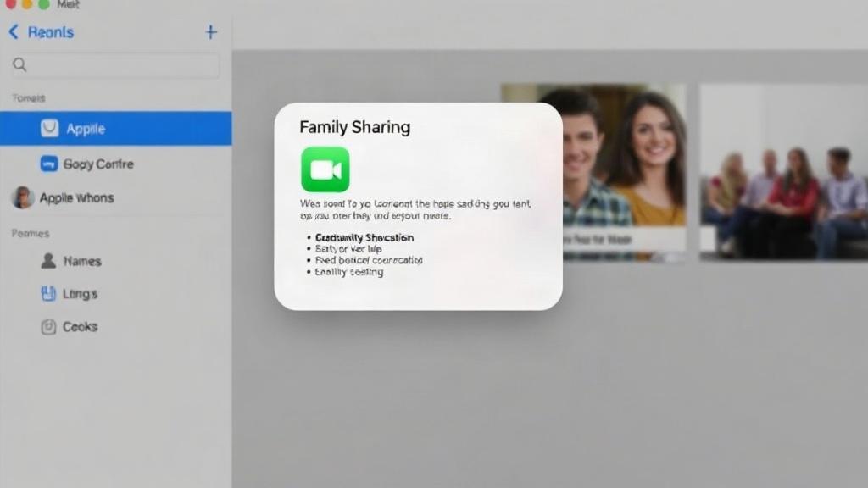Open the Cooks sidebar item
Image resolution: width=868 pixels, height=488 pixels.
pos(115,326)
